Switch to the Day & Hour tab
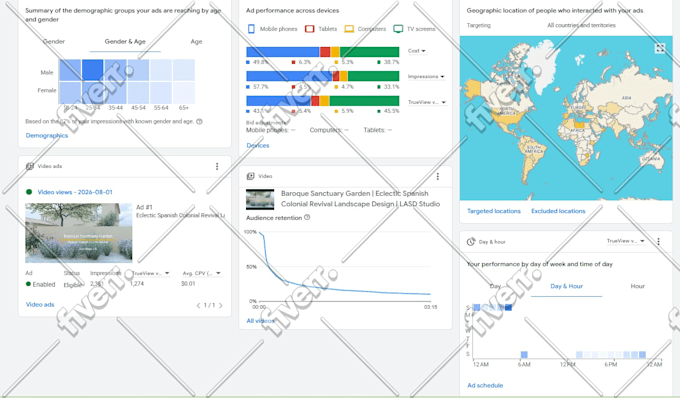 [x=566, y=286]
